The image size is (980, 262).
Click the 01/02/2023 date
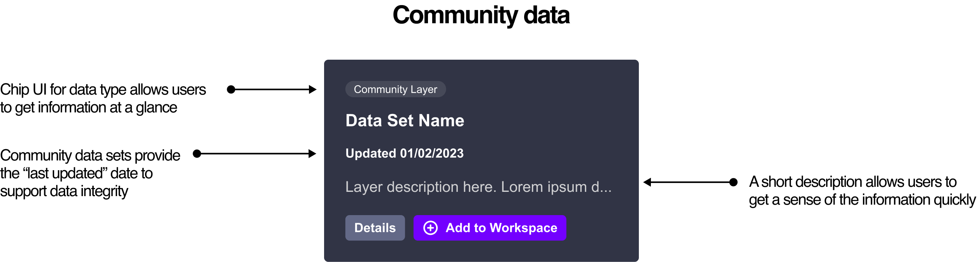pos(431,153)
